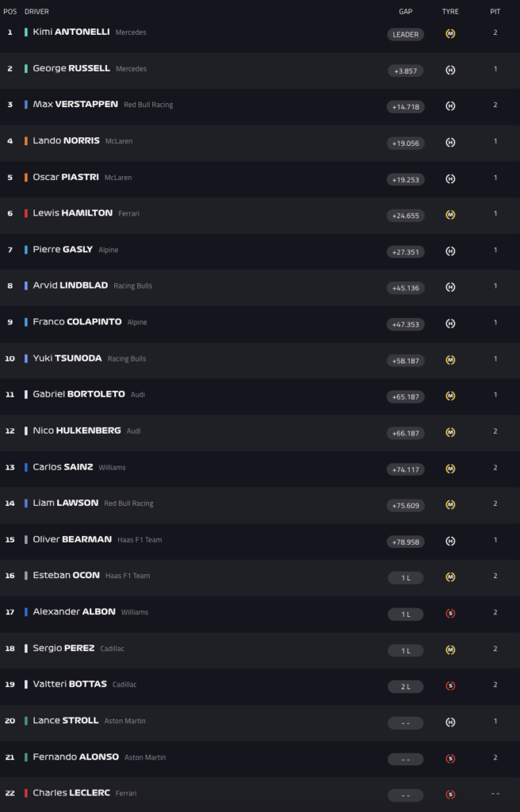Click Albon's soft tyre icon
Image resolution: width=520 pixels, height=812 pixels.
click(450, 614)
